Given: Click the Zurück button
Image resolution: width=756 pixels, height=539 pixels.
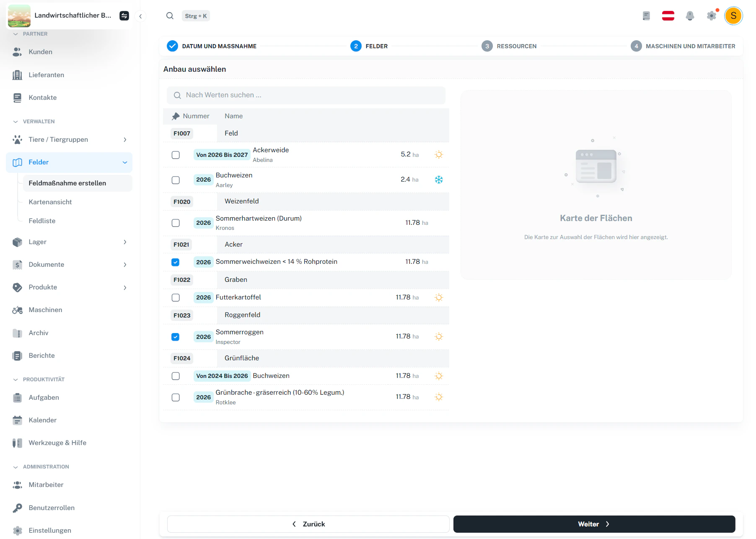Looking at the screenshot, I should pyautogui.click(x=308, y=524).
